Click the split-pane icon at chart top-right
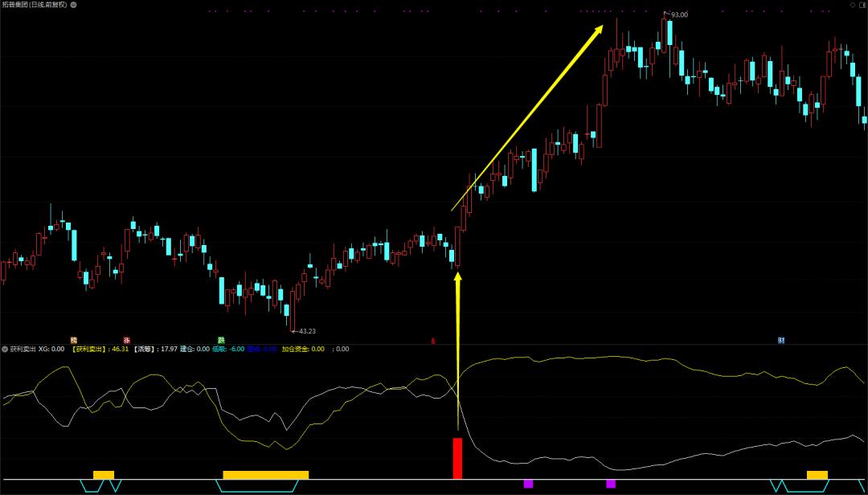The height and width of the screenshot is (495, 868). 862,5
